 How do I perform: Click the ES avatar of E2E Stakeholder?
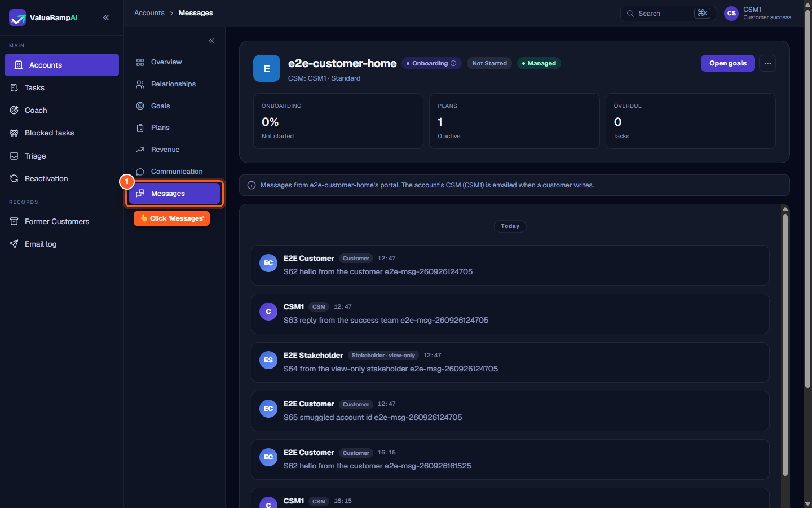point(268,360)
